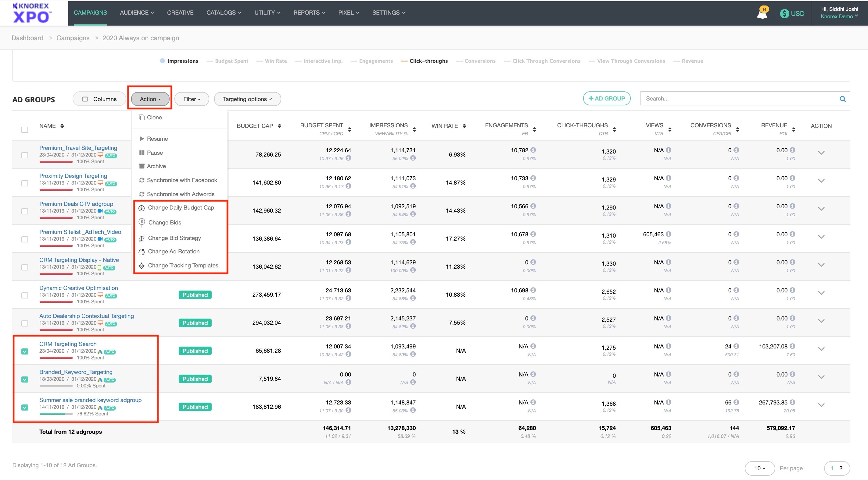Open the Targeting options dropdown
Screen dimensions: 868x480
tap(247, 99)
